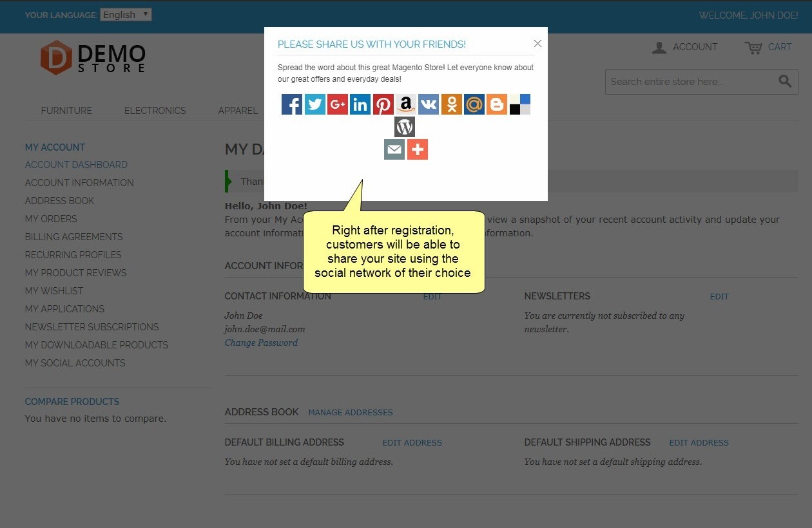Viewport: 812px width, 528px height.
Task: Share by email using envelope icon
Action: click(394, 149)
